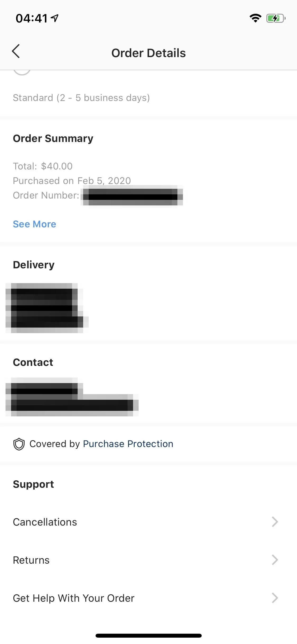This screenshot has width=297, height=644.
Task: Open the Returns chevron arrow
Action: coord(275,560)
